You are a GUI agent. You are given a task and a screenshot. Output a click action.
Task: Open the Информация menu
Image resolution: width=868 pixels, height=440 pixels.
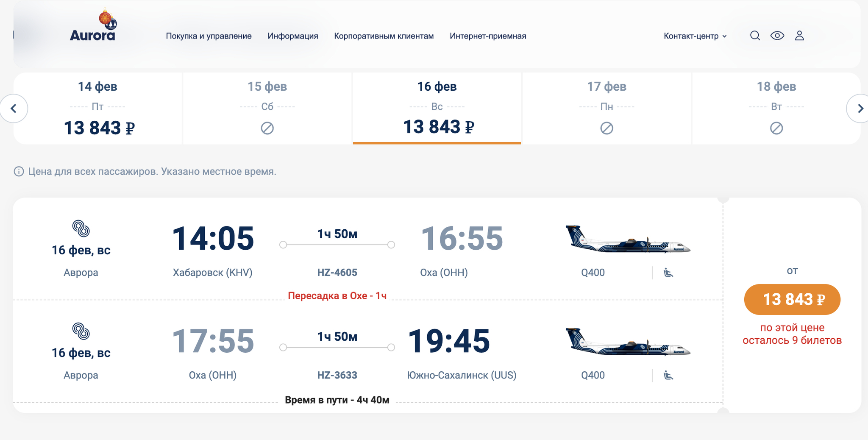[293, 36]
